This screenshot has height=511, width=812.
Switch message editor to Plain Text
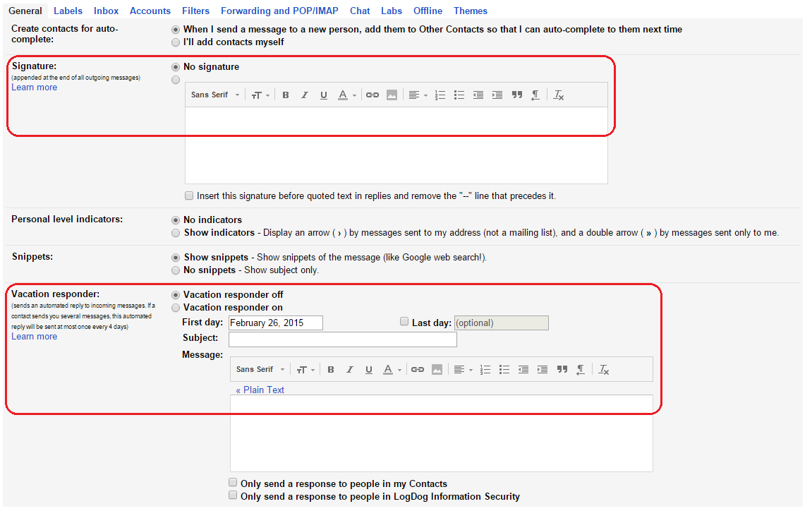coord(260,390)
